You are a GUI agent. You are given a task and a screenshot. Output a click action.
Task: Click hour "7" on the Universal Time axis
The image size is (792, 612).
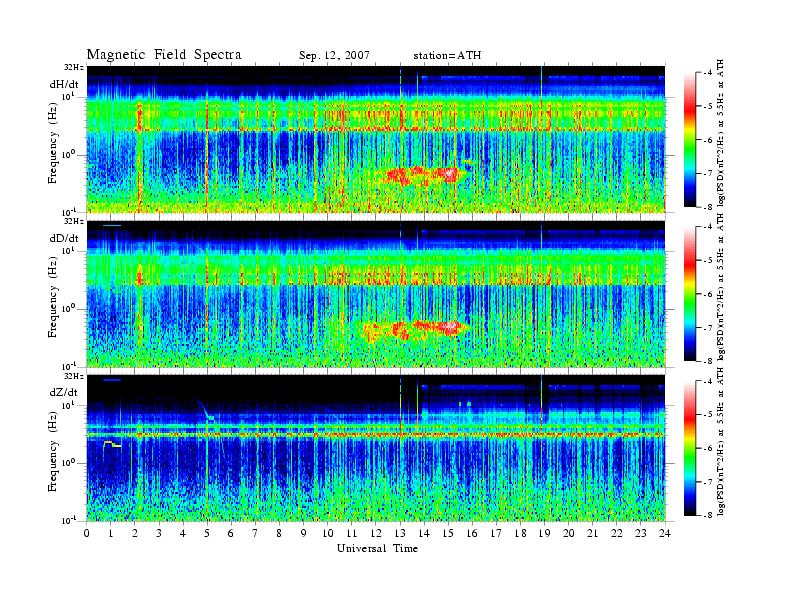click(x=255, y=534)
